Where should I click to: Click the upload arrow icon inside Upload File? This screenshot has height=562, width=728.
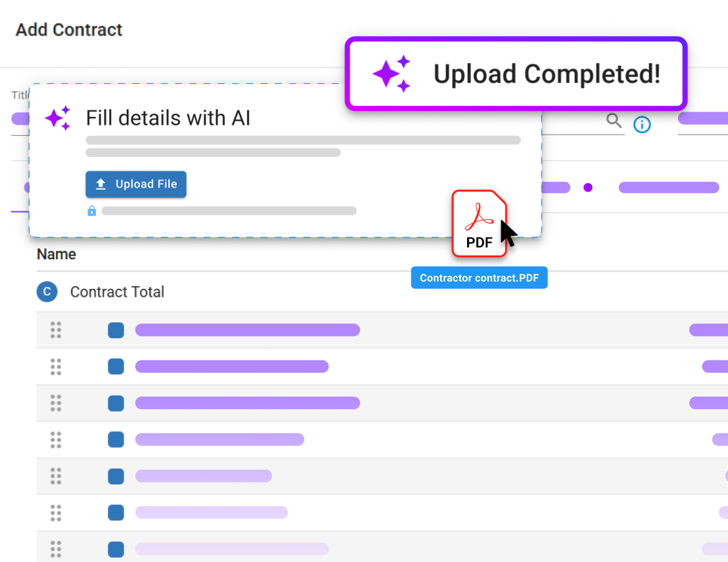click(101, 184)
